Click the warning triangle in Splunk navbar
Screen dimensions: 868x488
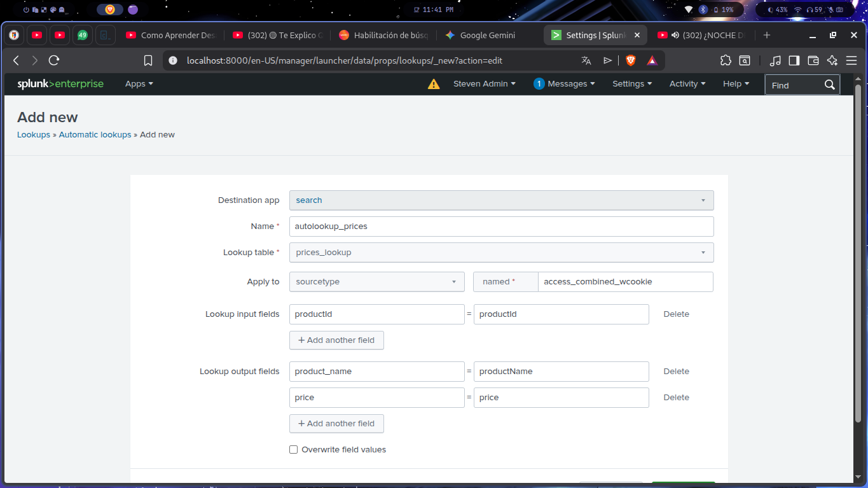click(434, 83)
